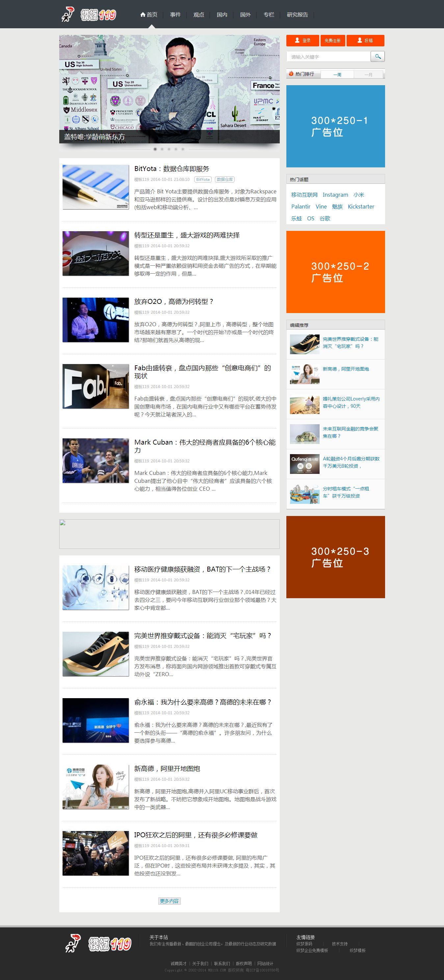Viewport: 444px width, 980px height.
Task: Open hot topic 小米
Action: pos(359,195)
